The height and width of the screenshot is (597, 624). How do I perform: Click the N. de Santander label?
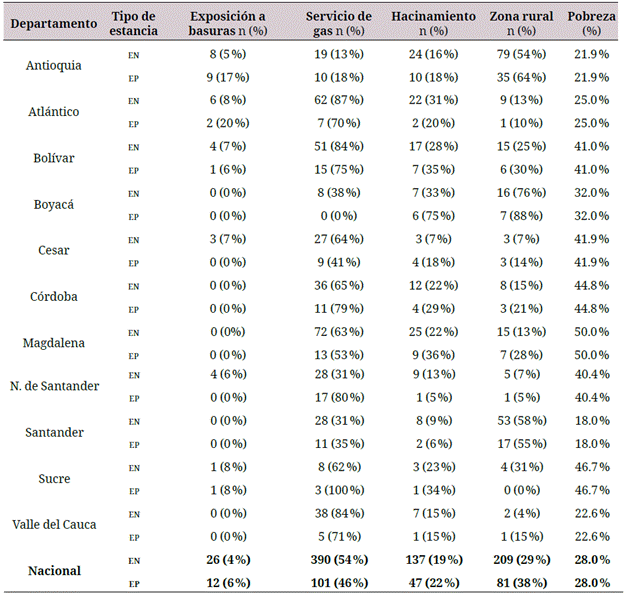[56, 387]
